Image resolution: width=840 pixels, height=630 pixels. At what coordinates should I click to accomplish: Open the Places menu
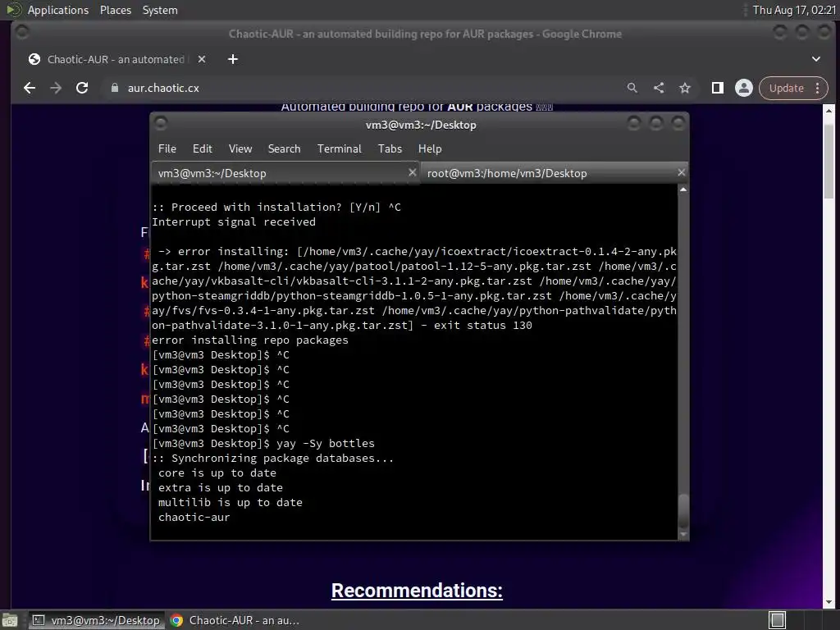(x=115, y=10)
